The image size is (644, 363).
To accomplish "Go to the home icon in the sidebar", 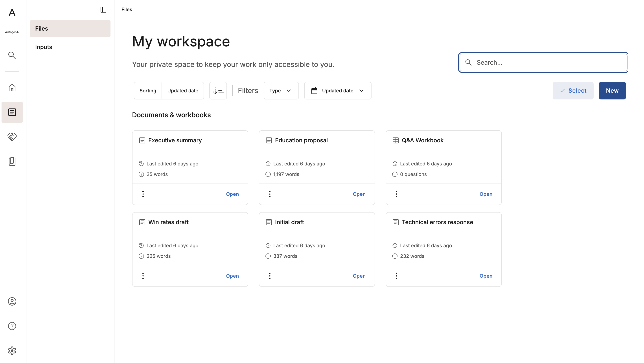I will pos(12,88).
